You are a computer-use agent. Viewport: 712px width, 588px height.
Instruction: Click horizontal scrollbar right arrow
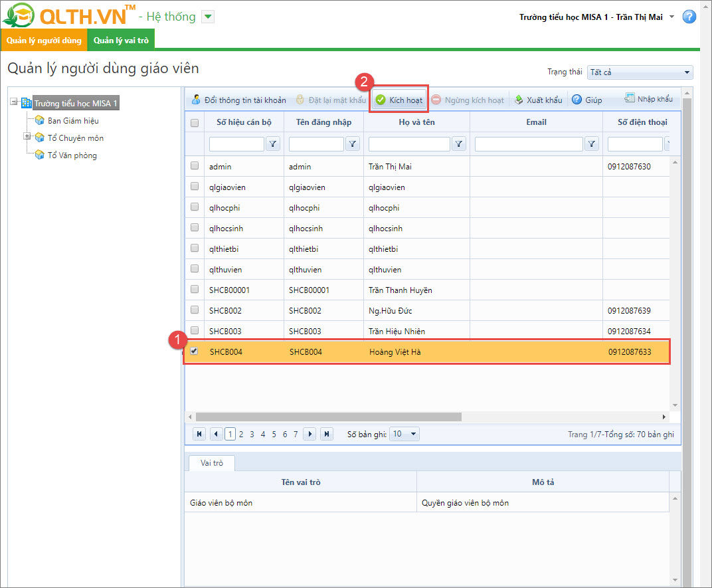[x=664, y=417]
